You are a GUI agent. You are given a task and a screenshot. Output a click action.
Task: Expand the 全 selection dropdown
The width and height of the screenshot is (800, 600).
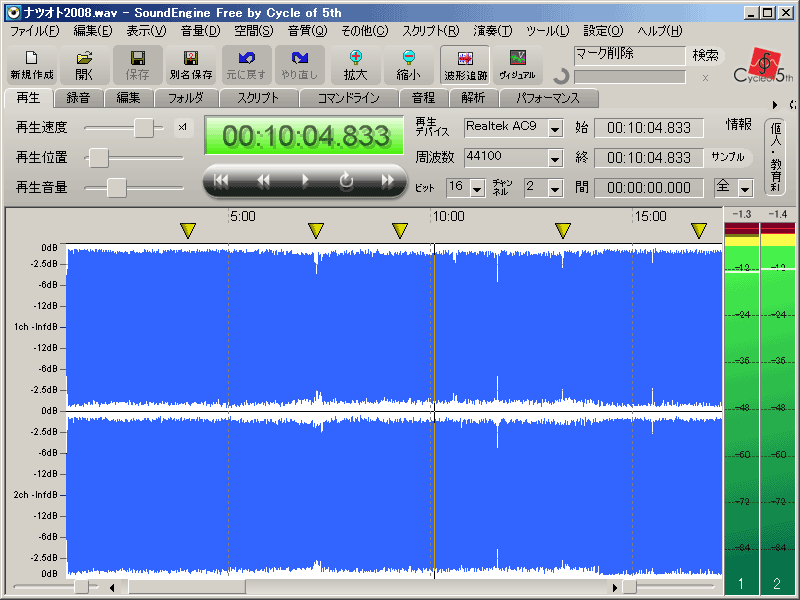(745, 188)
